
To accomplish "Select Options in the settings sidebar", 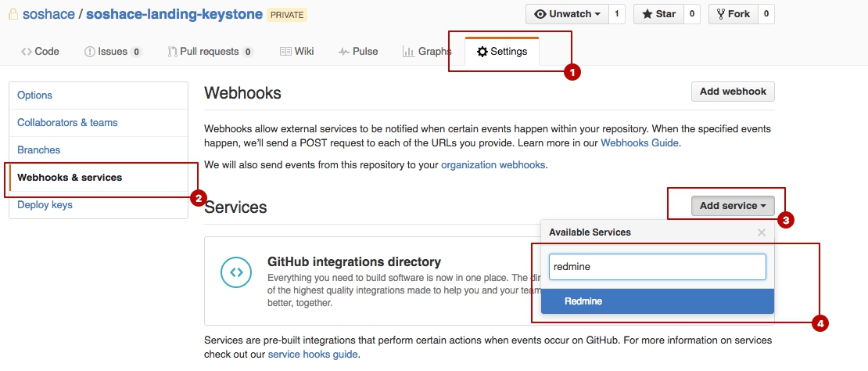I will (99, 95).
